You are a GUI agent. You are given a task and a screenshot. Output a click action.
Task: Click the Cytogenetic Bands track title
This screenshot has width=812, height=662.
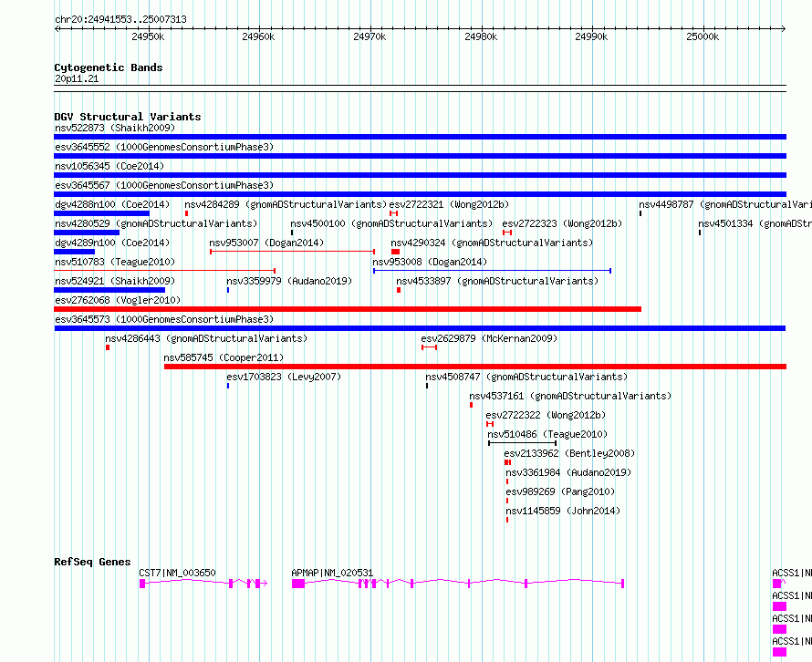109,67
